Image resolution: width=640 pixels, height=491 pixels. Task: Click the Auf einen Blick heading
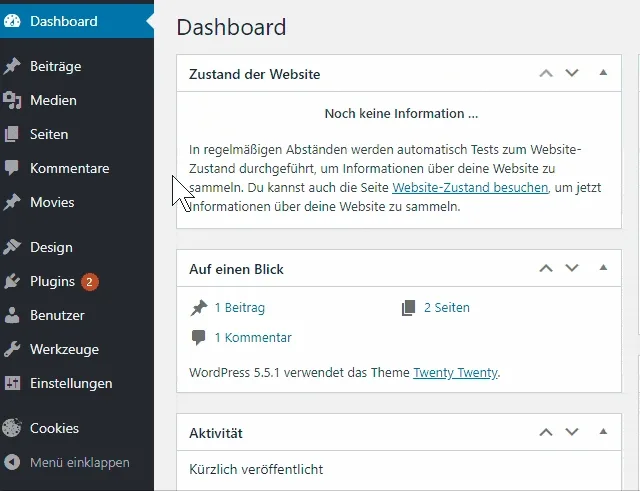236,269
